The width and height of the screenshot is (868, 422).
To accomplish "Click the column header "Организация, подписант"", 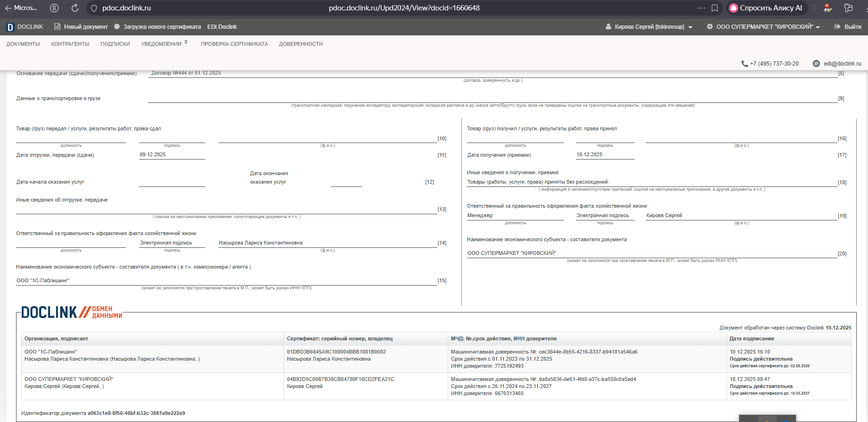I will tap(57, 339).
